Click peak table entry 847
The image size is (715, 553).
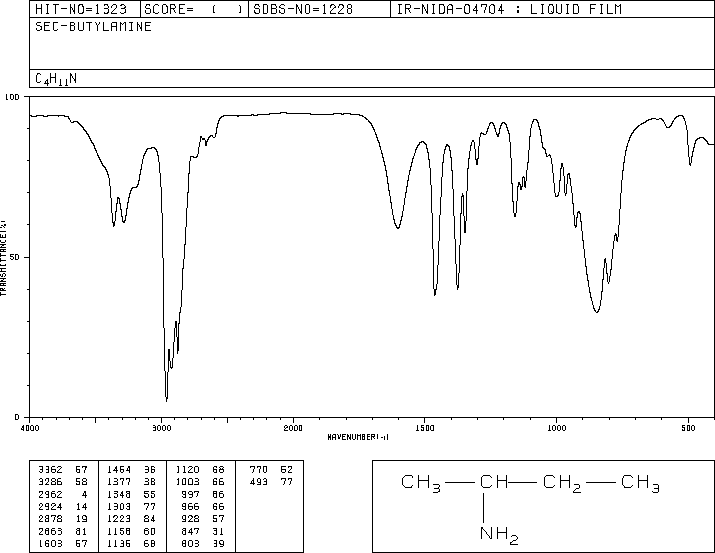pos(191,532)
